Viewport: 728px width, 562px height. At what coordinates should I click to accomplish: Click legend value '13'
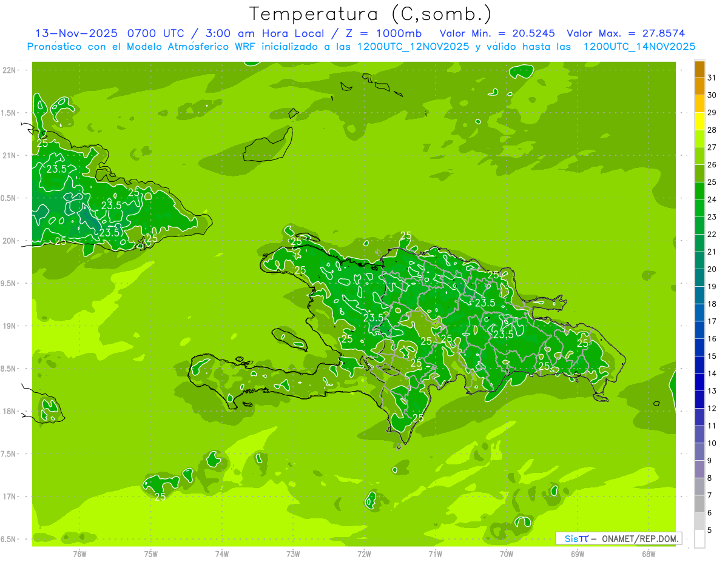pos(712,391)
